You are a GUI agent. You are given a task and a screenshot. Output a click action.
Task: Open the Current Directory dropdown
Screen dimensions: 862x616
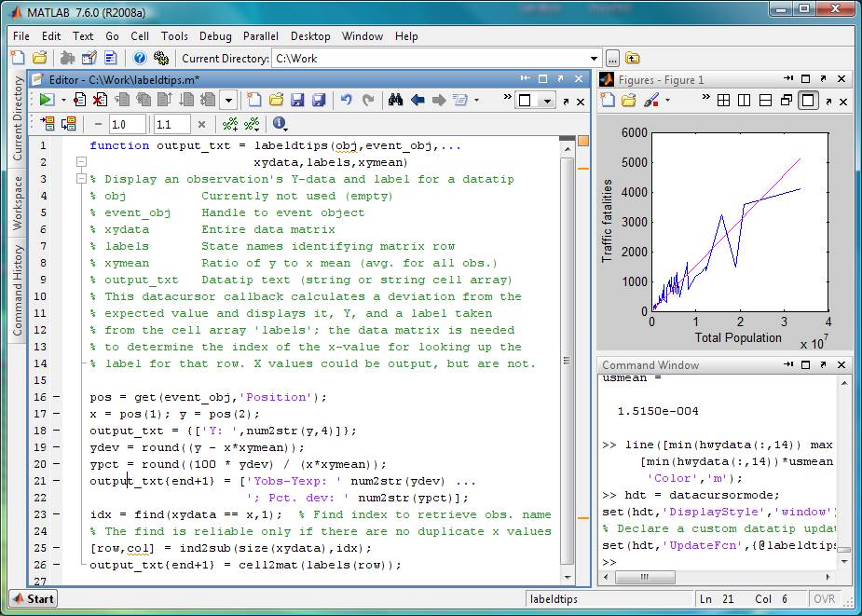pyautogui.click(x=594, y=58)
